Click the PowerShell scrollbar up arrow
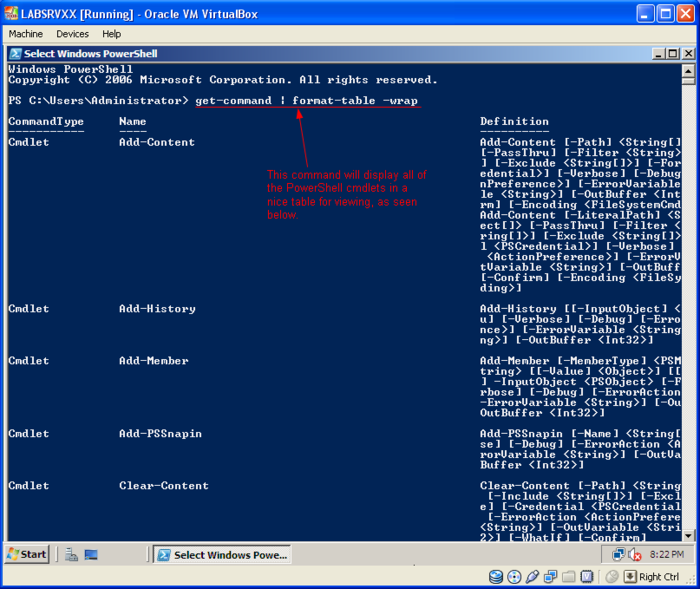The image size is (700, 589). pyautogui.click(x=688, y=71)
